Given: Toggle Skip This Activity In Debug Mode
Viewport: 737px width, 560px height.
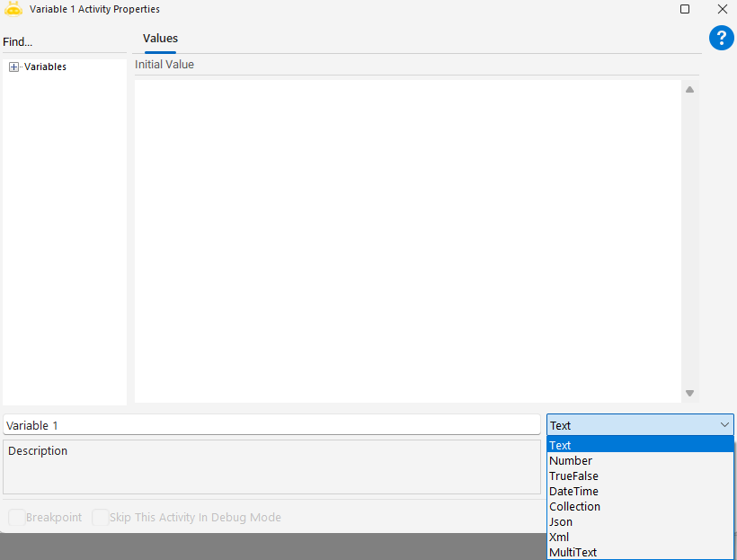Looking at the screenshot, I should (x=101, y=518).
